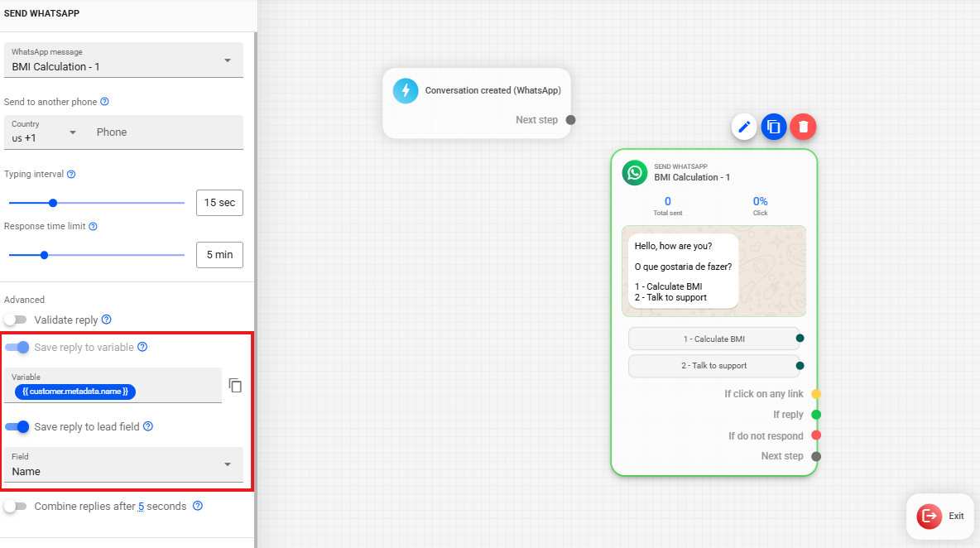Click the Phone number input field
980x548 pixels.
pos(166,132)
